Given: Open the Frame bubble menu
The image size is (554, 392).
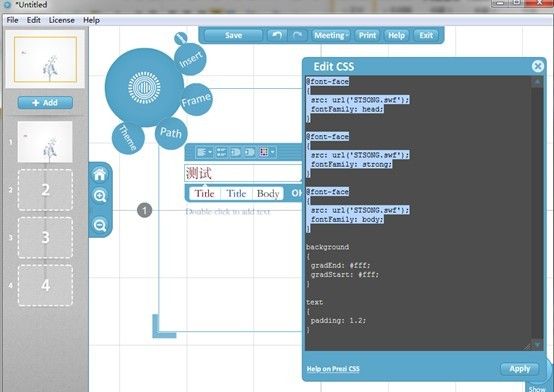Looking at the screenshot, I should [x=196, y=100].
